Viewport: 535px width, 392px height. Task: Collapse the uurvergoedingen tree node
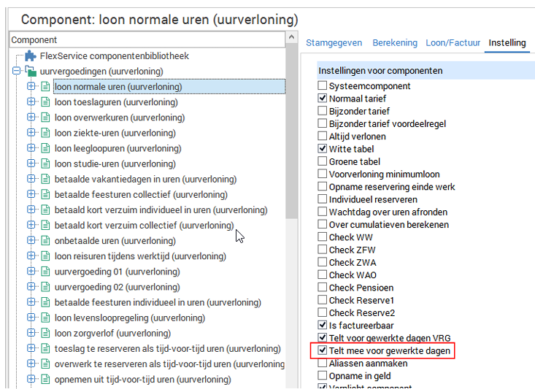[16, 72]
